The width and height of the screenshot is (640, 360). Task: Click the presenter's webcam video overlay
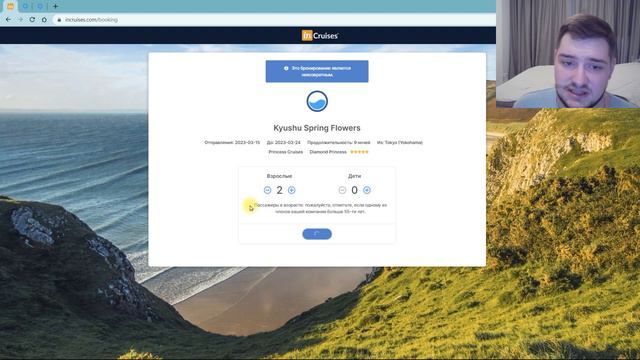[568, 54]
